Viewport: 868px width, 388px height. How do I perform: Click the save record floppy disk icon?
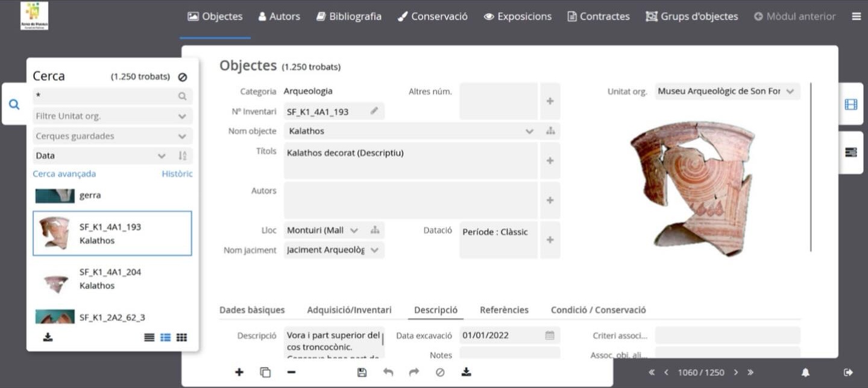point(362,372)
